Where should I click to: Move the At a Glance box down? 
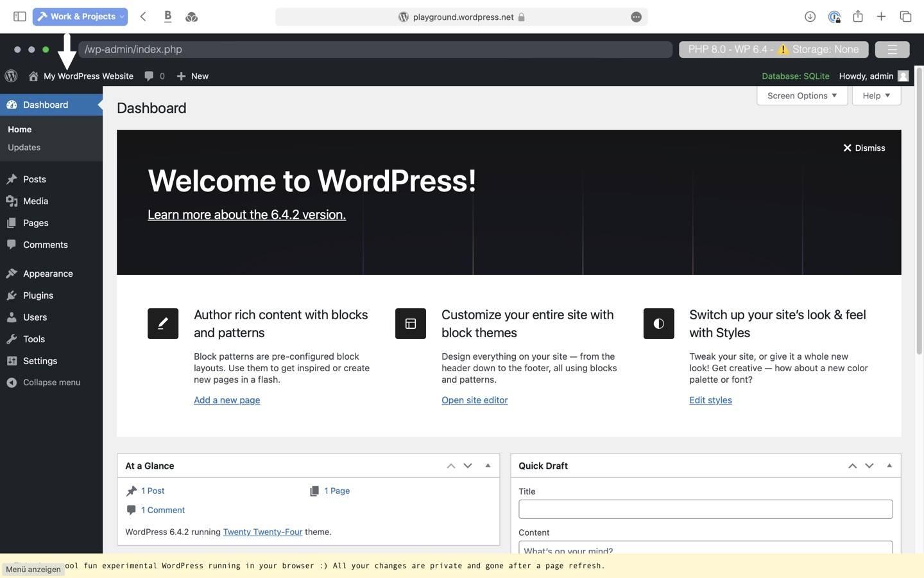pos(468,466)
